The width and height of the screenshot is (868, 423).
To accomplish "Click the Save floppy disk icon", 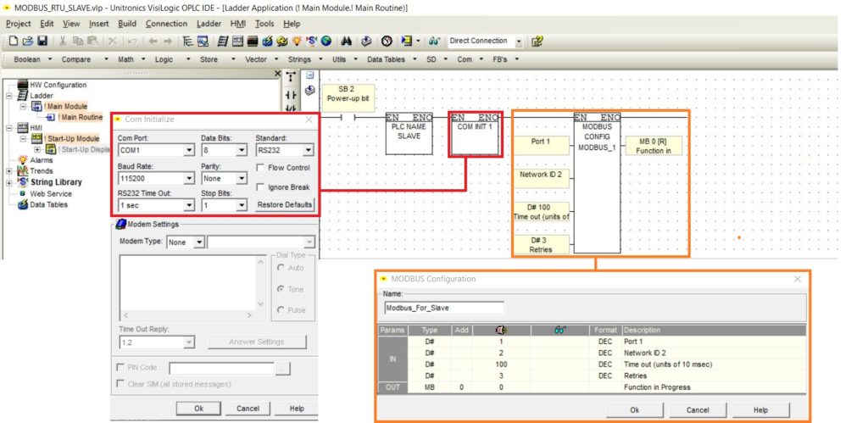I will 42,41.
